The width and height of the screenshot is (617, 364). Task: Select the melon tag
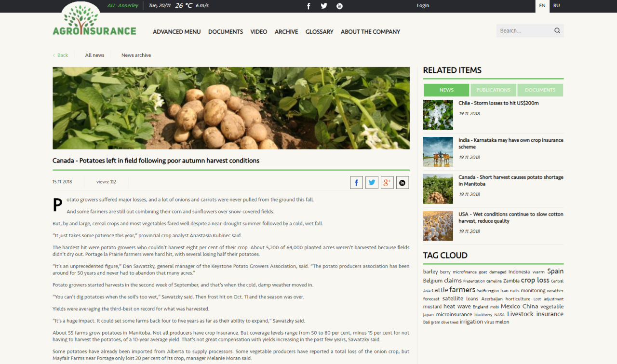(x=502, y=322)
